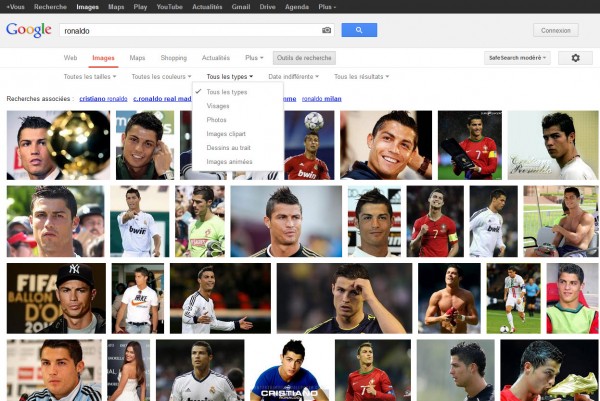
Task: Click the Google logo
Action: pyautogui.click(x=28, y=30)
